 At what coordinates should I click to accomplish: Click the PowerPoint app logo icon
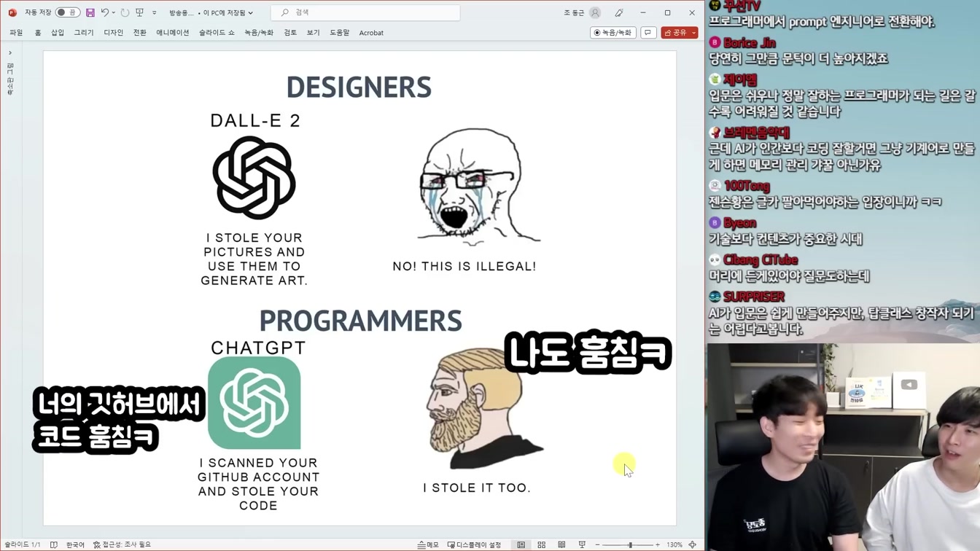tap(12, 12)
